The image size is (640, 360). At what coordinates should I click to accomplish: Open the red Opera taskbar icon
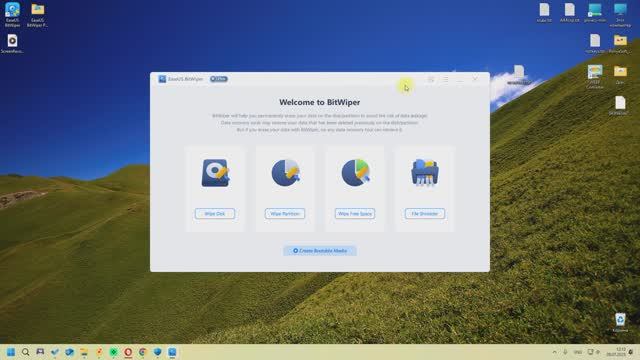pyautogui.click(x=128, y=352)
